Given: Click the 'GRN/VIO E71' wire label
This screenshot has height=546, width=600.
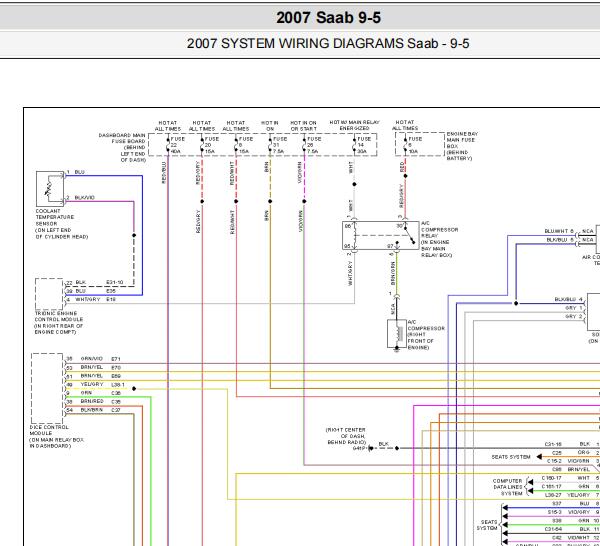Looking at the screenshot, I should point(101,359).
